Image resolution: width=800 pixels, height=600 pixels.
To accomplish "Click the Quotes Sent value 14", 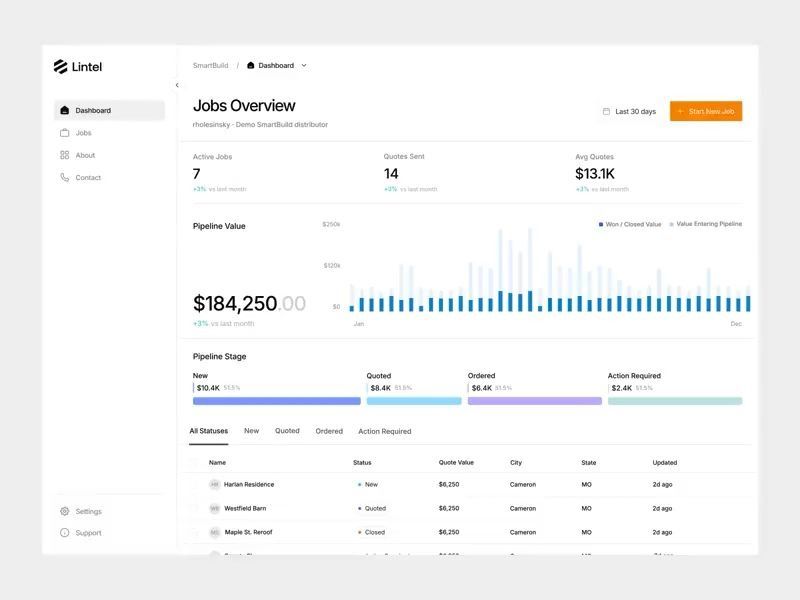I will point(391,174).
